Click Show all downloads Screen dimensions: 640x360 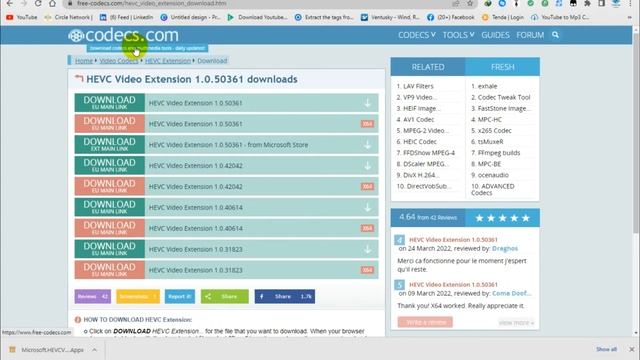pyautogui.click(x=606, y=349)
